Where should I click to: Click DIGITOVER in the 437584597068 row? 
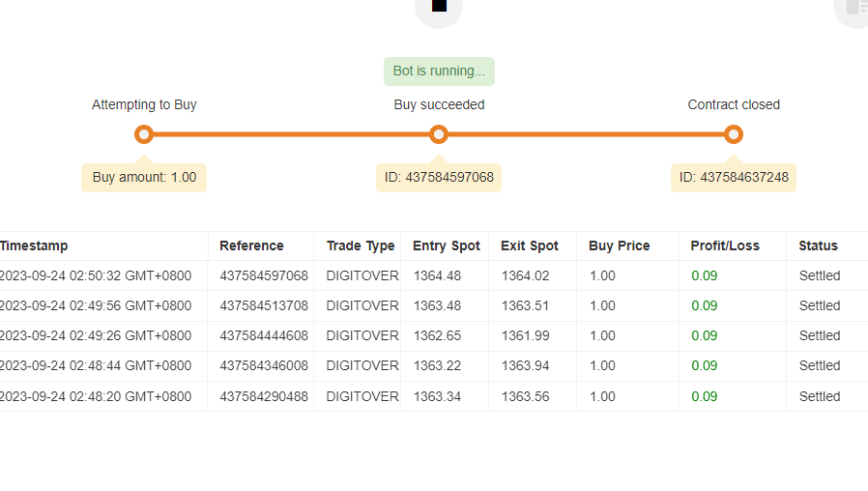pos(362,275)
